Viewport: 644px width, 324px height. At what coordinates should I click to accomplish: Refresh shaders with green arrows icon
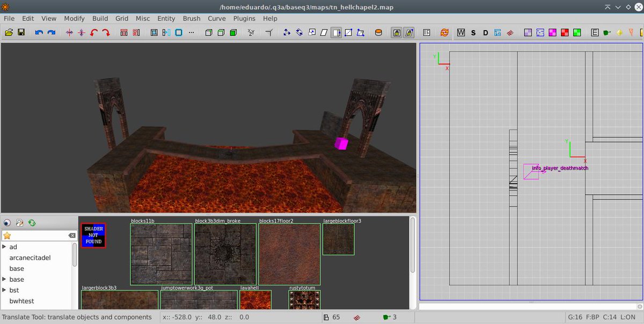pyautogui.click(x=32, y=223)
